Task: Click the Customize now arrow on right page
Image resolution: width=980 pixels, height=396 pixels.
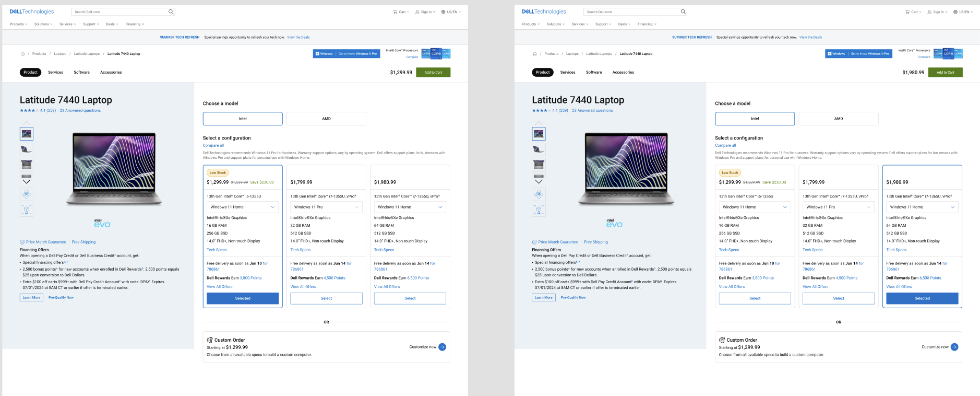Action: click(955, 347)
